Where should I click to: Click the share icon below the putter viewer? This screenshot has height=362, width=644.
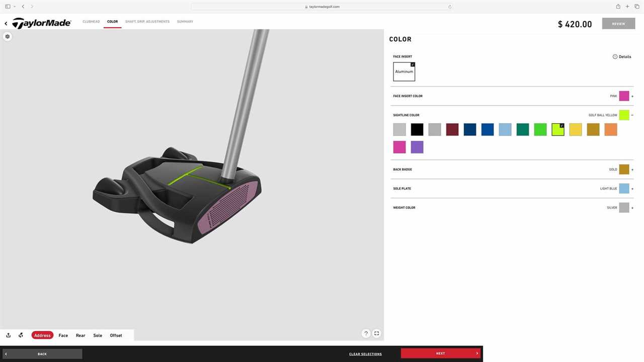point(9,335)
